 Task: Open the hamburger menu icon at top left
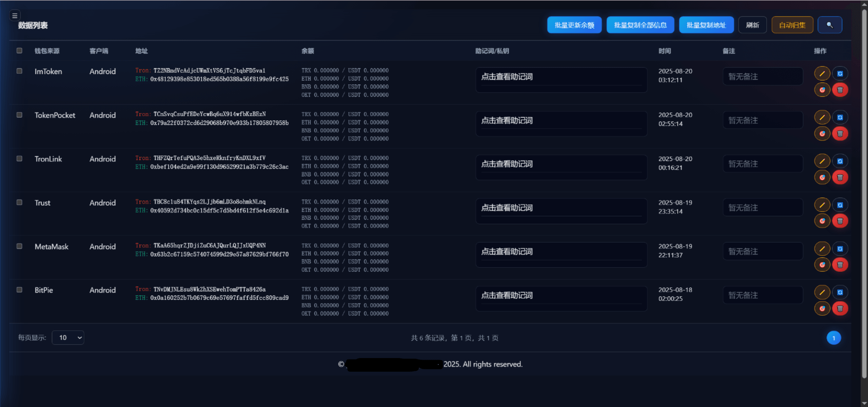15,16
